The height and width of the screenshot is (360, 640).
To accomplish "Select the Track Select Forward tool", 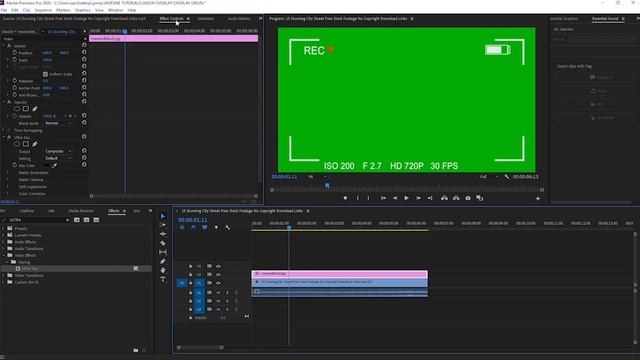I will click(163, 225).
